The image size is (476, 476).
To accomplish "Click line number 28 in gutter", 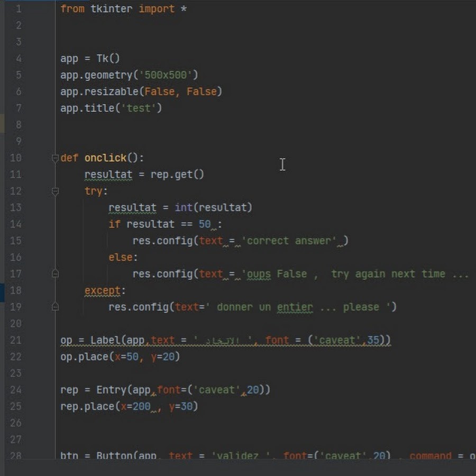I will pyautogui.click(x=16, y=455).
